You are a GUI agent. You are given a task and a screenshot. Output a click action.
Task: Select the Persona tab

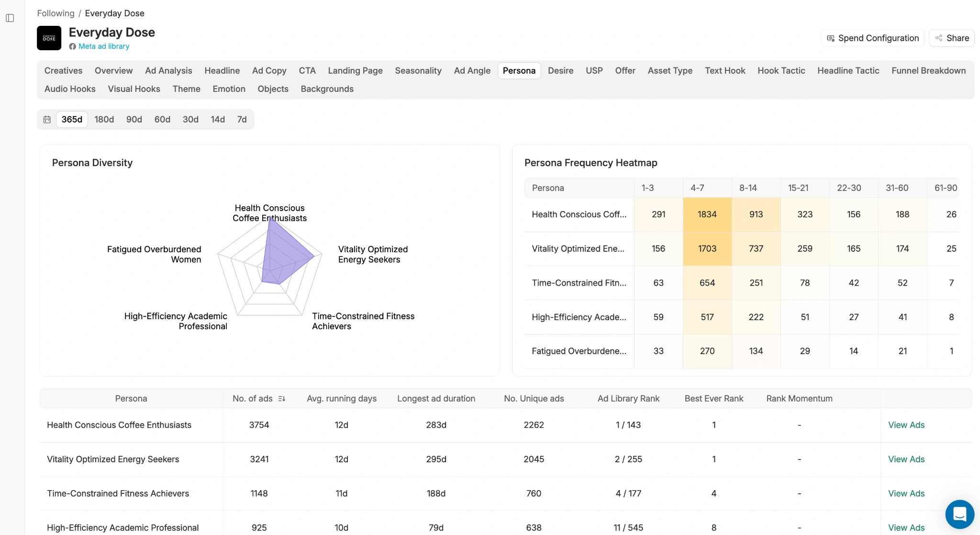(519, 71)
